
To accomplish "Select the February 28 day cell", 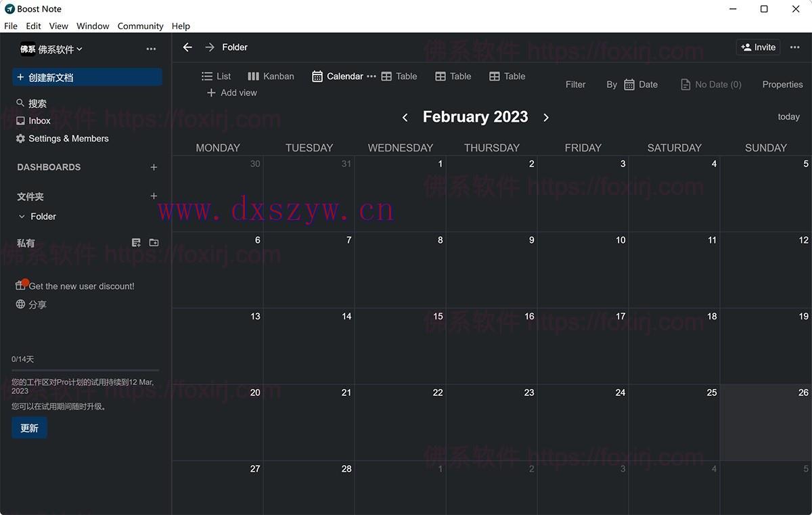I will (309, 488).
